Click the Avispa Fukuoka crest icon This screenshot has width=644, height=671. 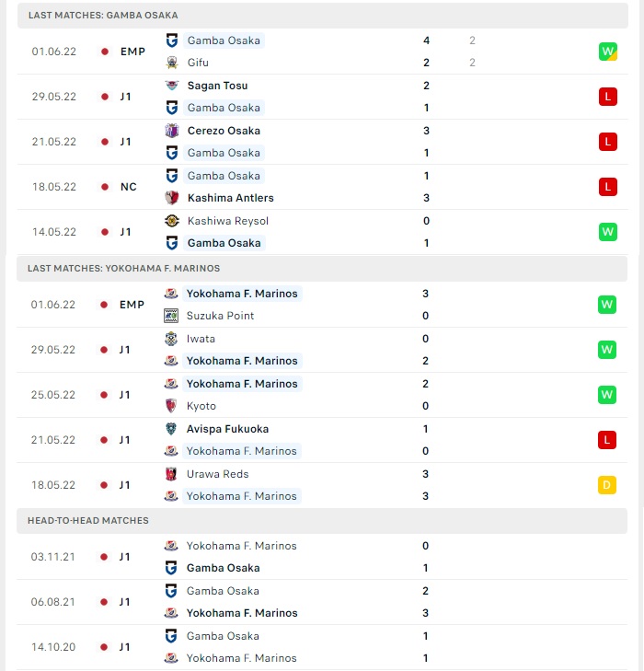[x=171, y=429]
